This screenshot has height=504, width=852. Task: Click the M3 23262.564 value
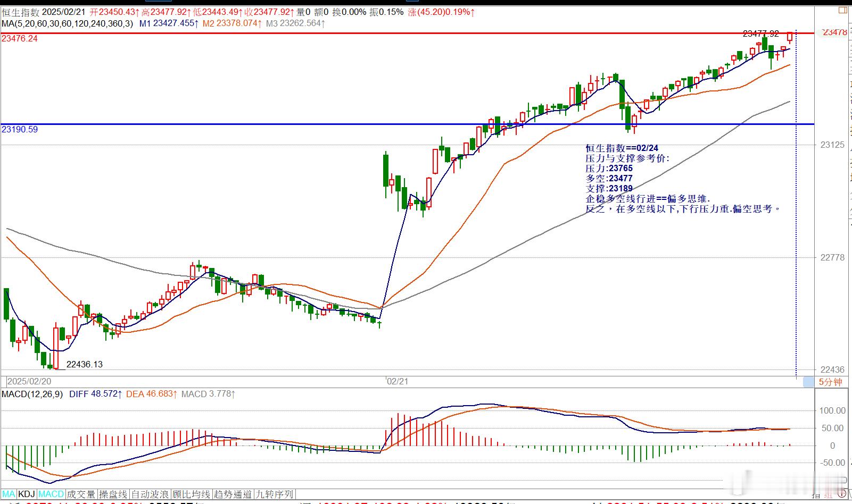point(295,23)
